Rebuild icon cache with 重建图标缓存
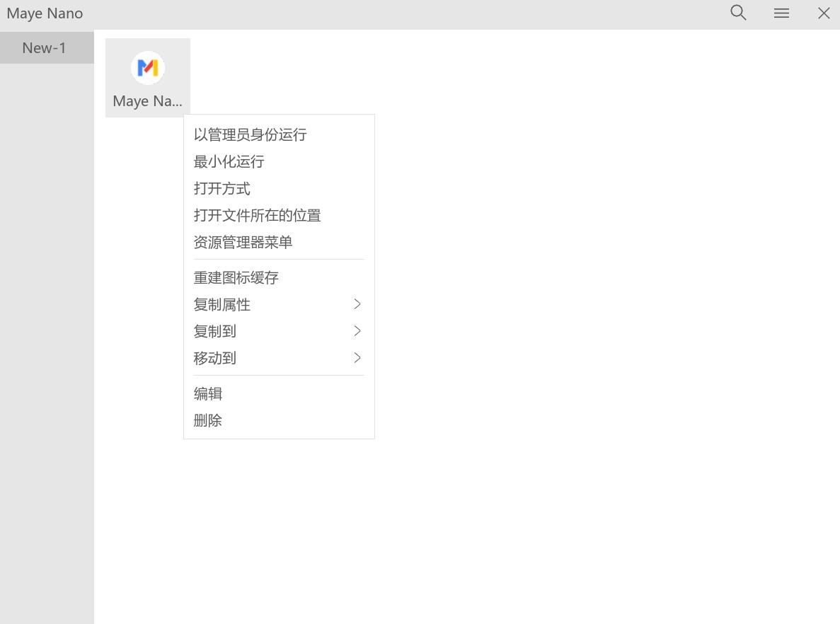The image size is (840, 624). [236, 277]
